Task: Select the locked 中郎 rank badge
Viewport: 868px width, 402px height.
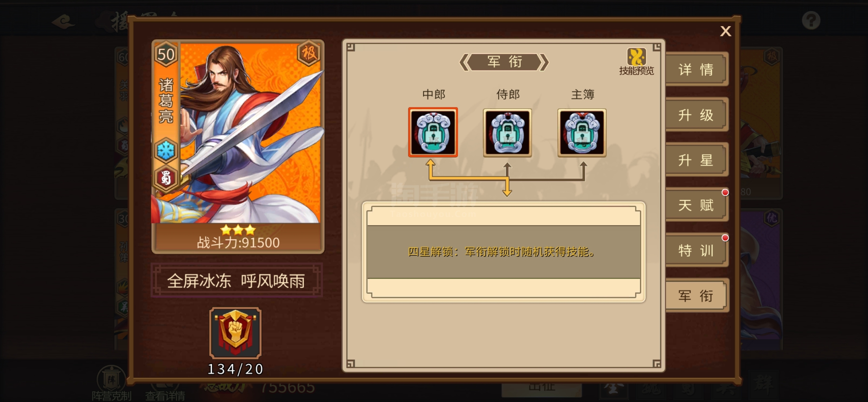Action: point(433,133)
